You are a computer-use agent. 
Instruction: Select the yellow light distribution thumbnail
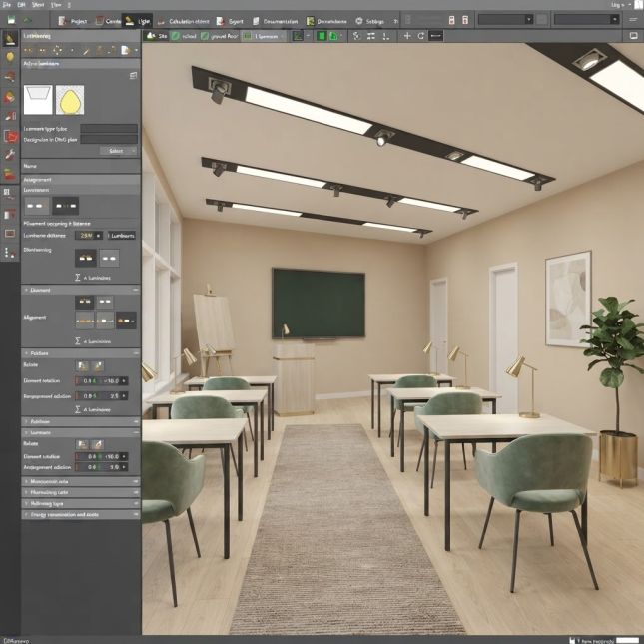70,100
